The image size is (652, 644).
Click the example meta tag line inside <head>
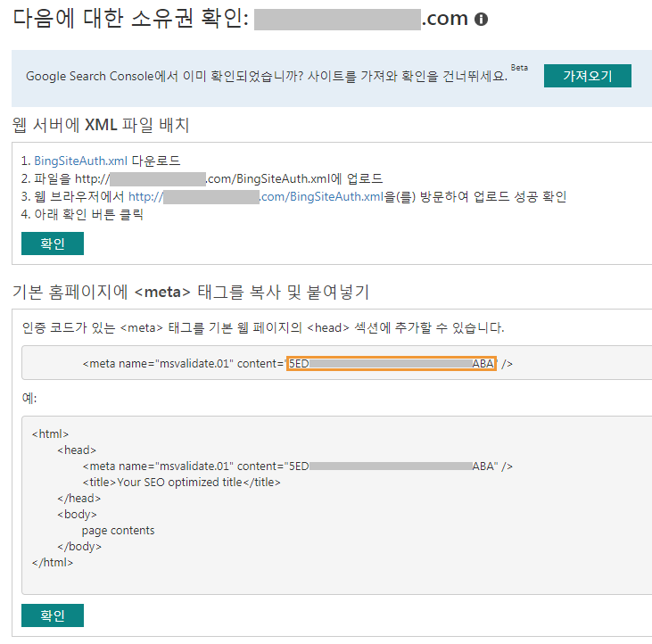pos(297,466)
